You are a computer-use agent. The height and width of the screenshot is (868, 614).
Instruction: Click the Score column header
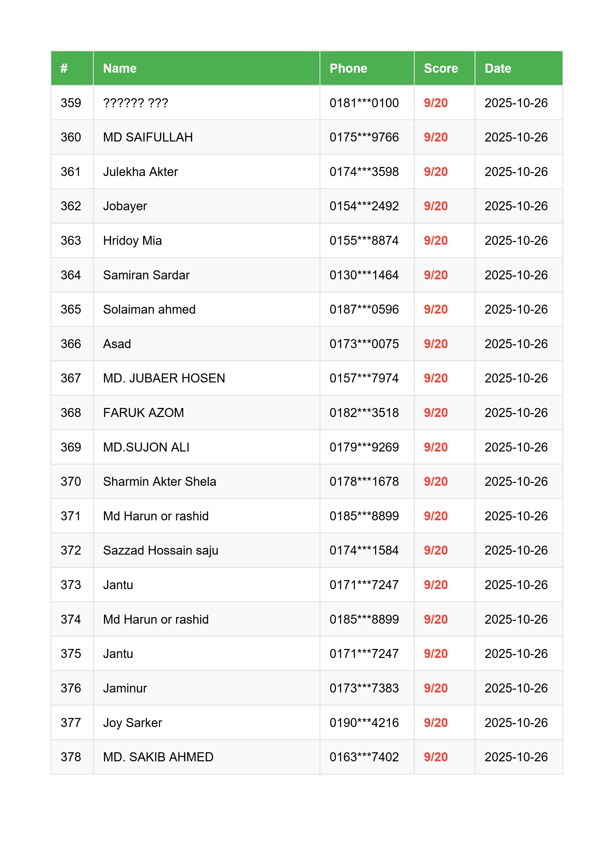[441, 69]
